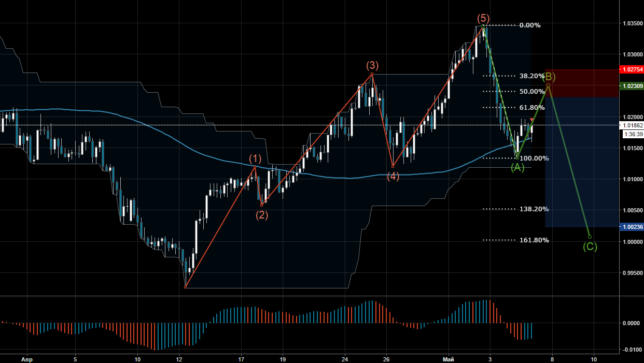Viewport: 644px width, 363px height.
Task: Select the wave (4) trough label
Action: point(393,177)
